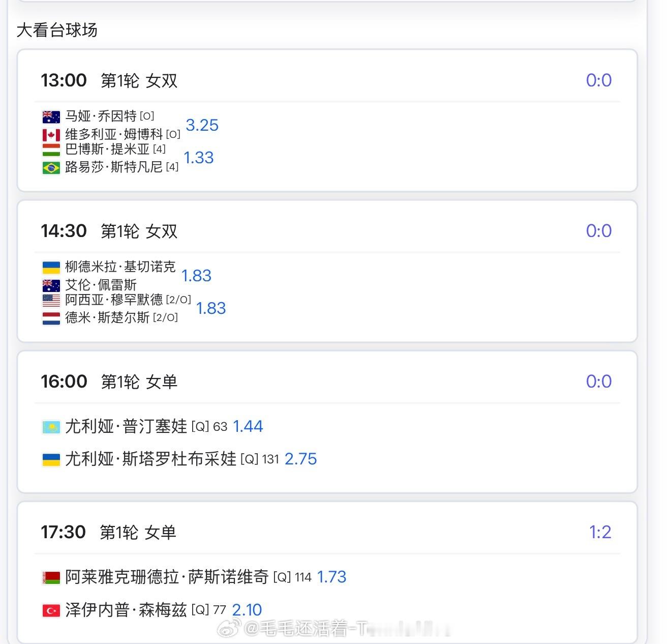Click the Kazakhstan flag beside 尤利娅·普汀塞娃
Image resolution: width=671 pixels, height=644 pixels.
[51, 427]
